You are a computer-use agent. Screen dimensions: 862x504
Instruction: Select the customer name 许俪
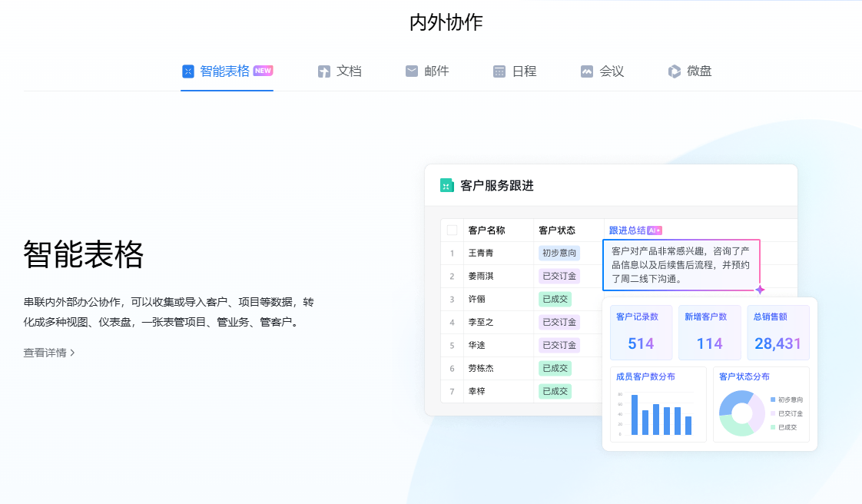click(476, 299)
